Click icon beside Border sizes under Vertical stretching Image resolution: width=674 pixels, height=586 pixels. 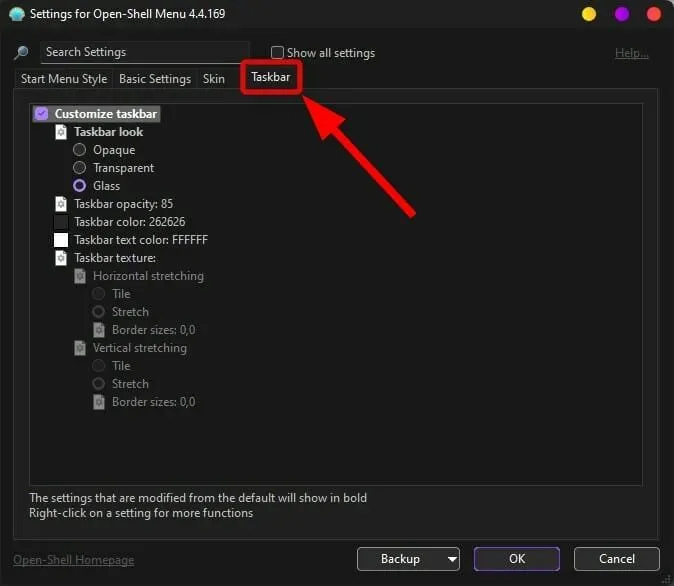coord(99,402)
